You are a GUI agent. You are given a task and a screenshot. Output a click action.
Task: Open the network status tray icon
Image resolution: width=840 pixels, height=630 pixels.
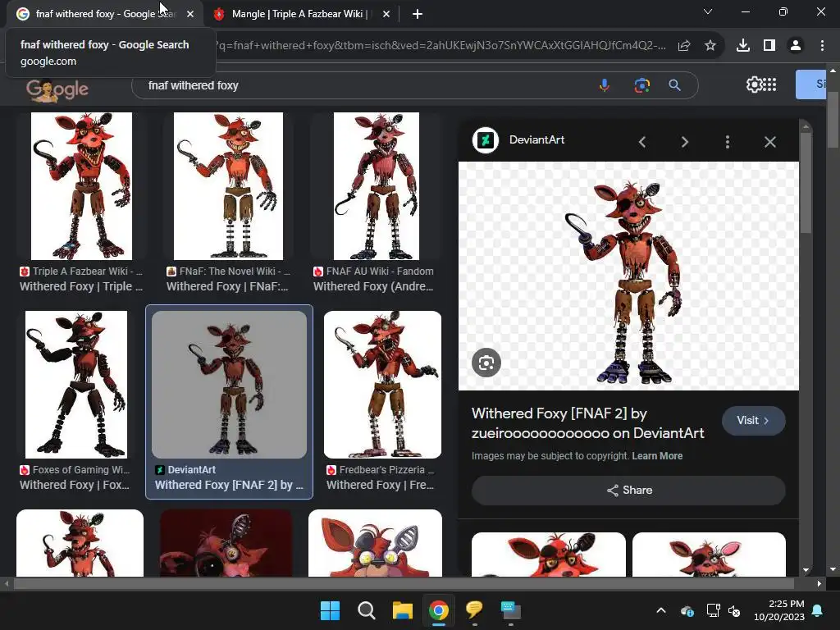point(713,610)
